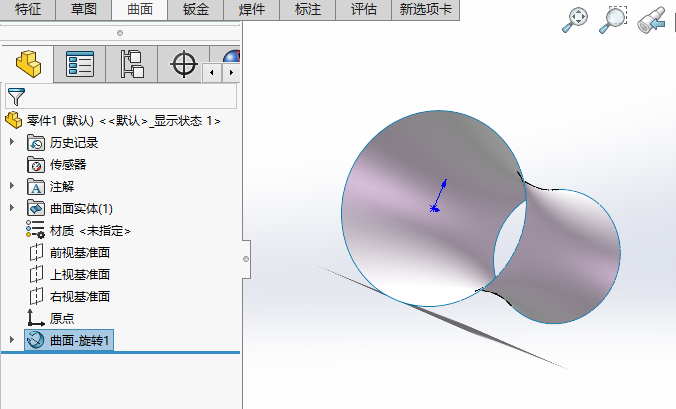Screen dimensions: 676x409
Task: Select the 历史记录 tree item
Action: coord(74,143)
